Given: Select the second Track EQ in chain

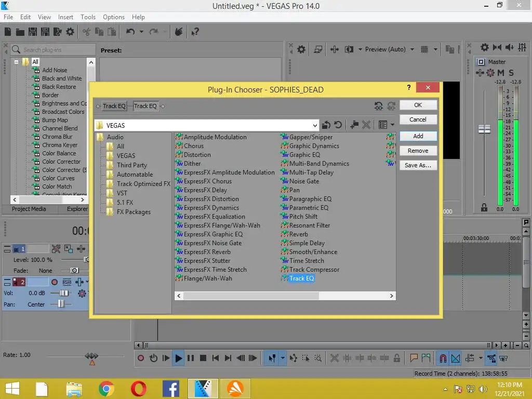Looking at the screenshot, I should [x=145, y=106].
